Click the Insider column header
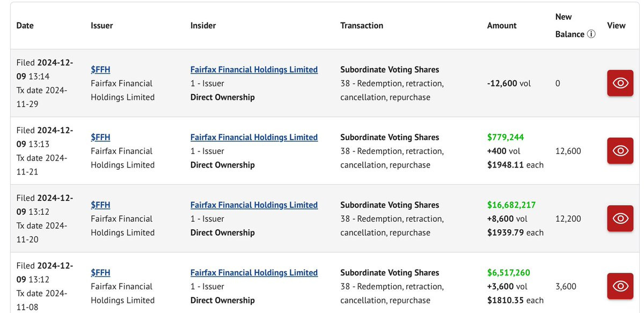 point(202,25)
